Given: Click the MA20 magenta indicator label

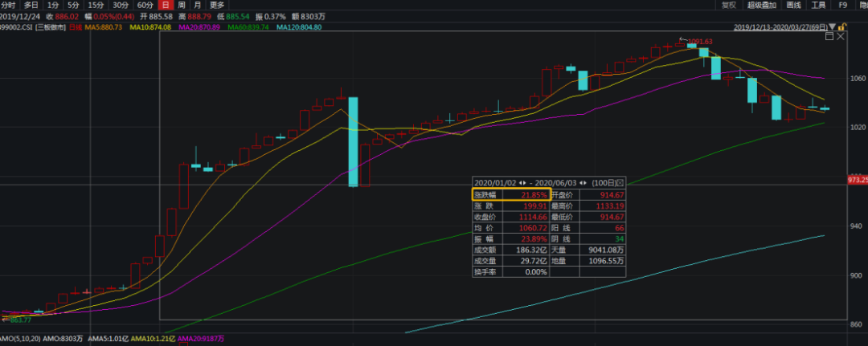Looking at the screenshot, I should (x=198, y=27).
